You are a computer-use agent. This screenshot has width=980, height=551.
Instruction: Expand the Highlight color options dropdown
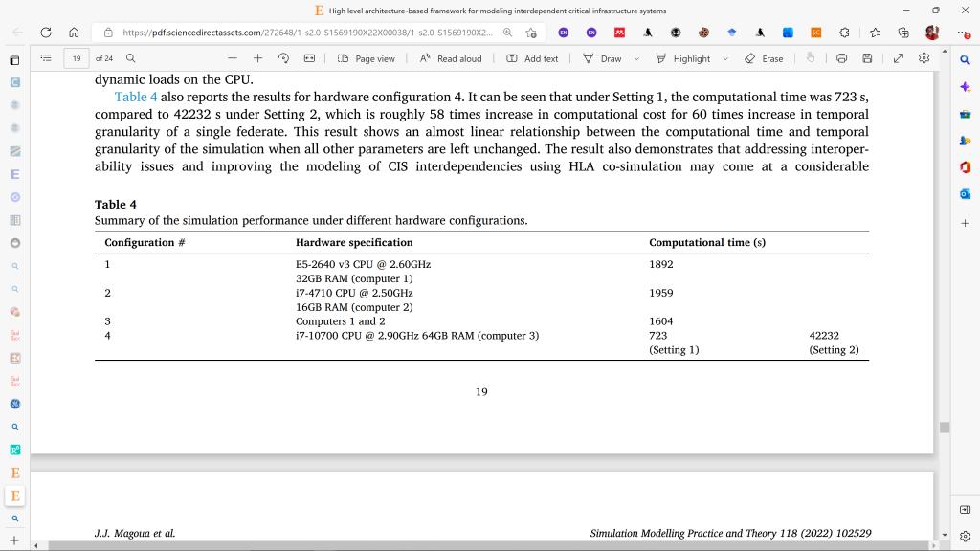tap(724, 58)
